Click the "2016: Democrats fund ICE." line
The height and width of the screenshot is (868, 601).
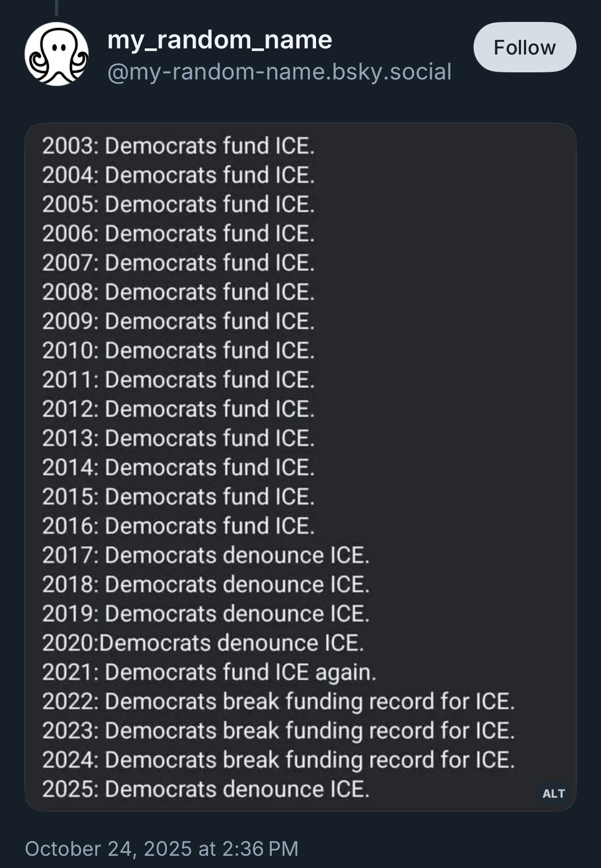tap(178, 526)
